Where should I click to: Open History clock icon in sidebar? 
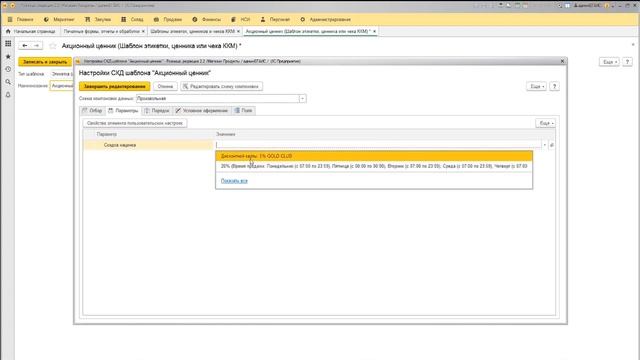8,69
